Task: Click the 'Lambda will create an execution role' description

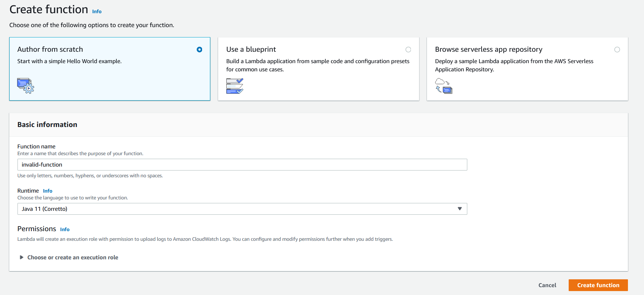Action: (x=205, y=239)
